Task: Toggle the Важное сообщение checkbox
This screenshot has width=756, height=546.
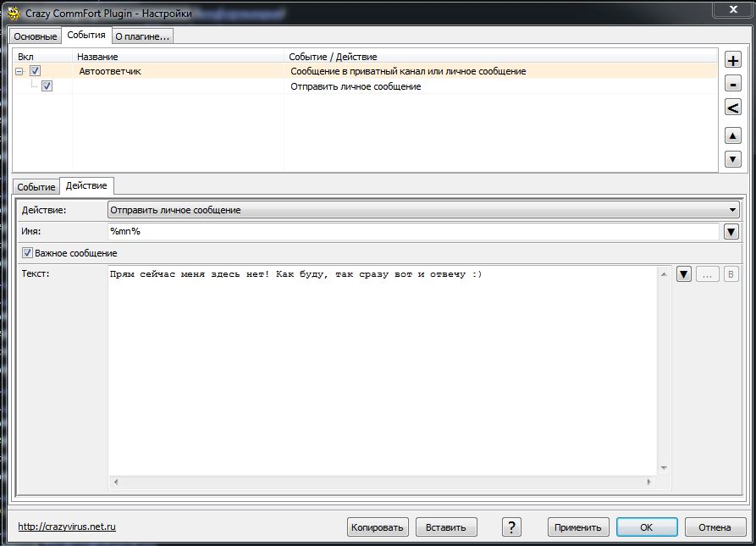Action: pyautogui.click(x=28, y=253)
